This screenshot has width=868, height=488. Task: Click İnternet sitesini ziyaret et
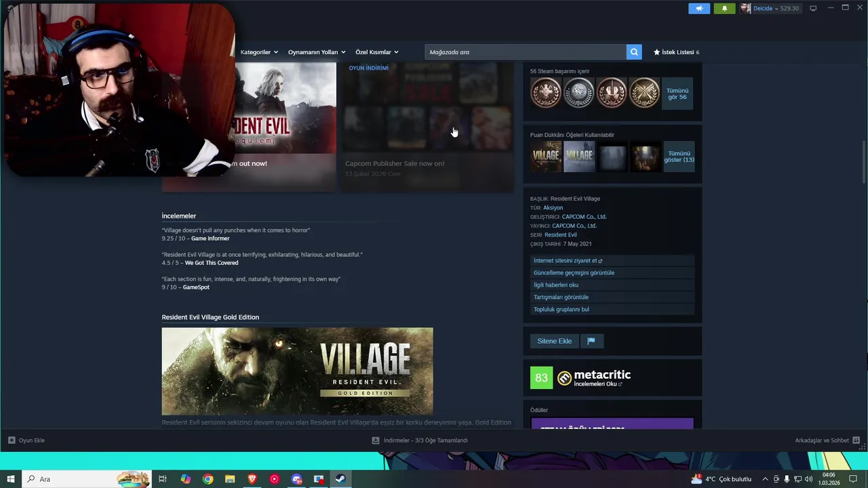612,261
